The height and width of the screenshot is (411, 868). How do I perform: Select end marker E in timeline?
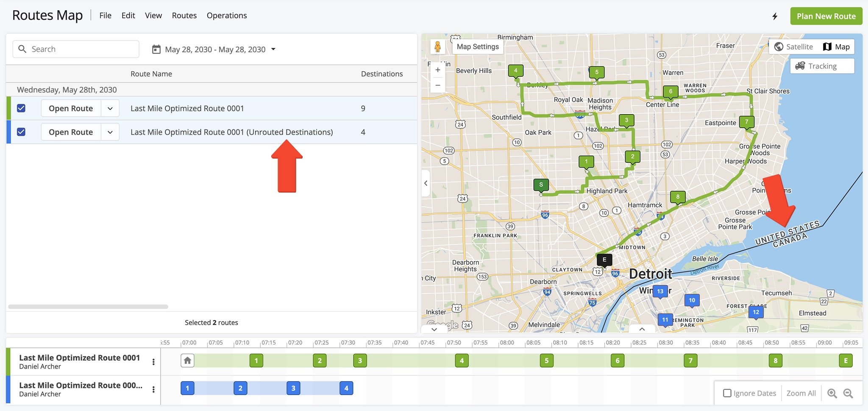(x=846, y=361)
